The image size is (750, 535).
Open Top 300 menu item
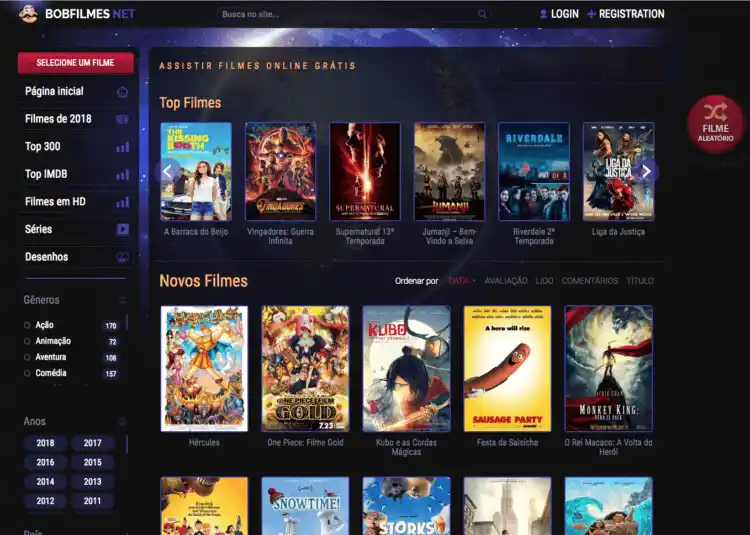[x=77, y=147]
